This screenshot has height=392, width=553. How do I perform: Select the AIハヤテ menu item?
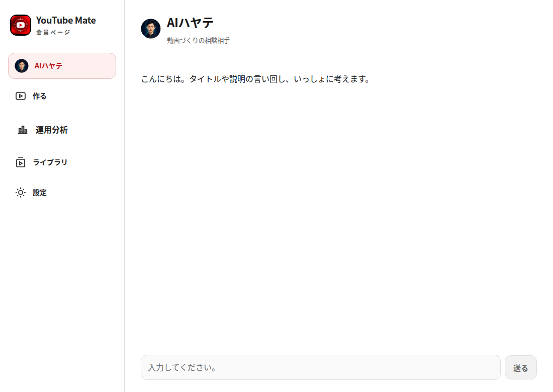pyautogui.click(x=62, y=66)
